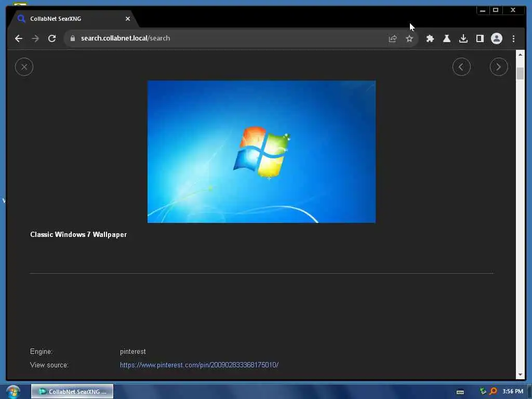Viewport: 532px width, 399px height.
Task: Open the Pinterest source link
Action: pos(199,365)
